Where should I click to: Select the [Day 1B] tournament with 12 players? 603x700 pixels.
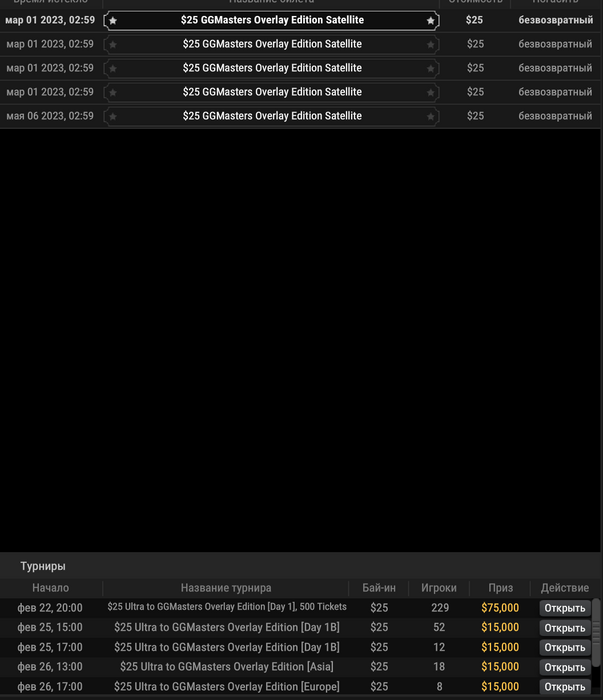click(x=227, y=647)
